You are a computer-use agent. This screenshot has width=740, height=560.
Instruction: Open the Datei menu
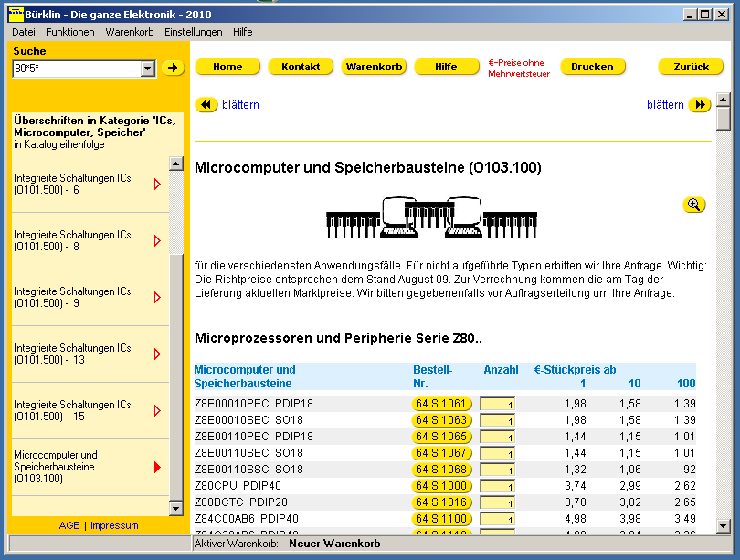point(24,32)
